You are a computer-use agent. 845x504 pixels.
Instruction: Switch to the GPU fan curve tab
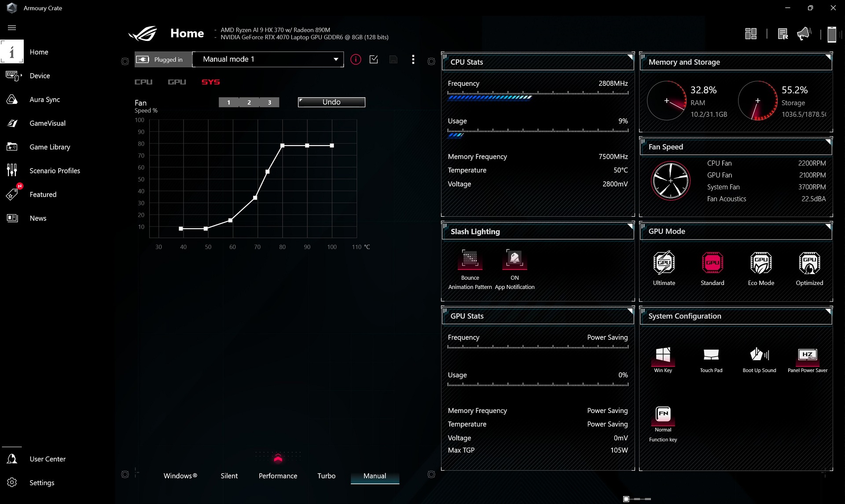coord(177,82)
